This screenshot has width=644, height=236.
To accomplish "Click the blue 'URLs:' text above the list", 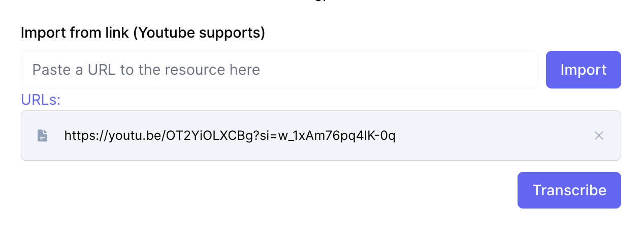I will click(41, 100).
